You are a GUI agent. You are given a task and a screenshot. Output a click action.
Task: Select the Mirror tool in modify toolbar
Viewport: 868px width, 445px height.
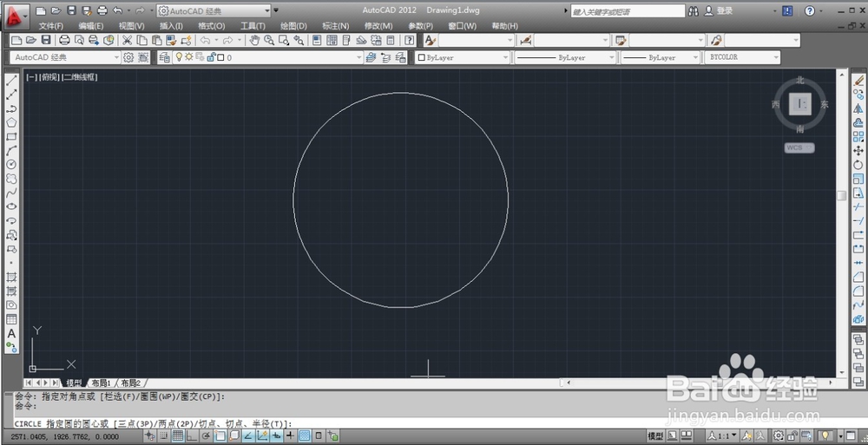click(x=858, y=108)
